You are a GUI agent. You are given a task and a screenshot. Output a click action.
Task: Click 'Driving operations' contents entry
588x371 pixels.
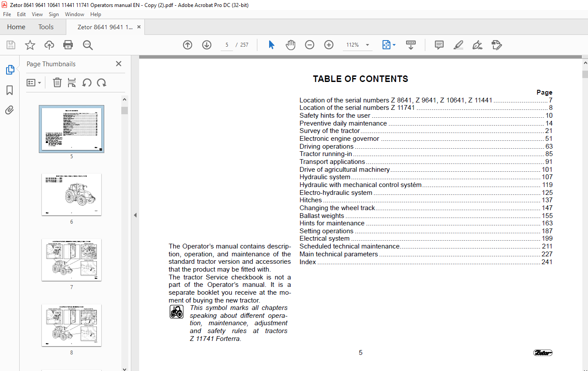pos(426,146)
